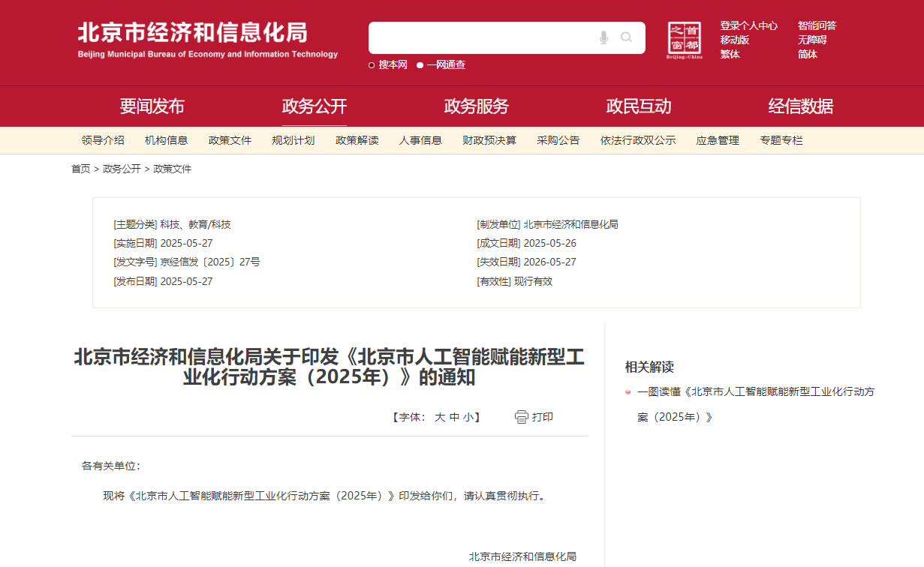The width and height of the screenshot is (924, 567).
Task: Set font size to 小
Action: click(x=468, y=417)
